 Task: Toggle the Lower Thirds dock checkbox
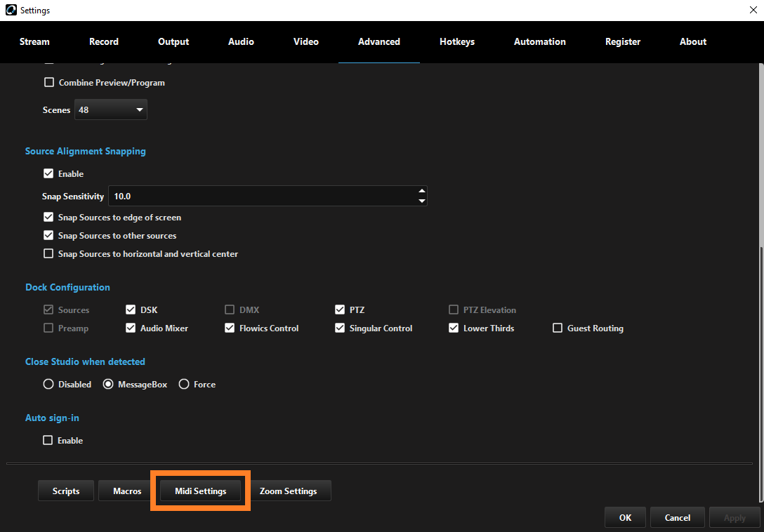(x=454, y=328)
